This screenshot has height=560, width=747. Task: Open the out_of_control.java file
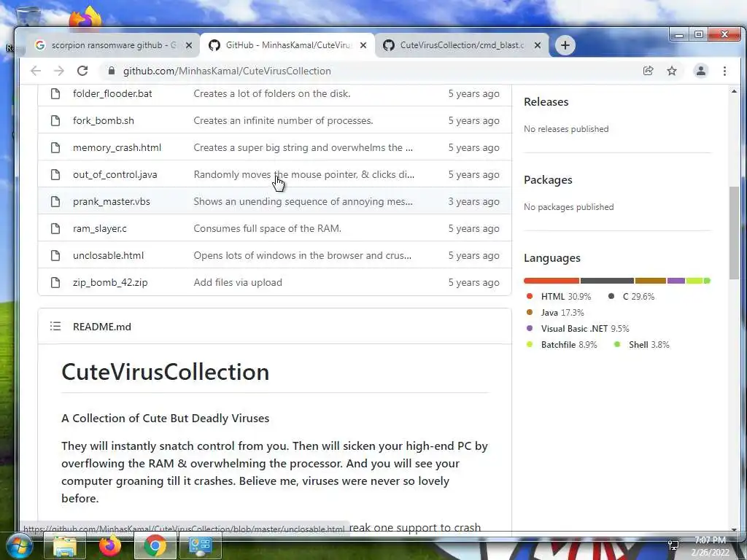point(115,175)
